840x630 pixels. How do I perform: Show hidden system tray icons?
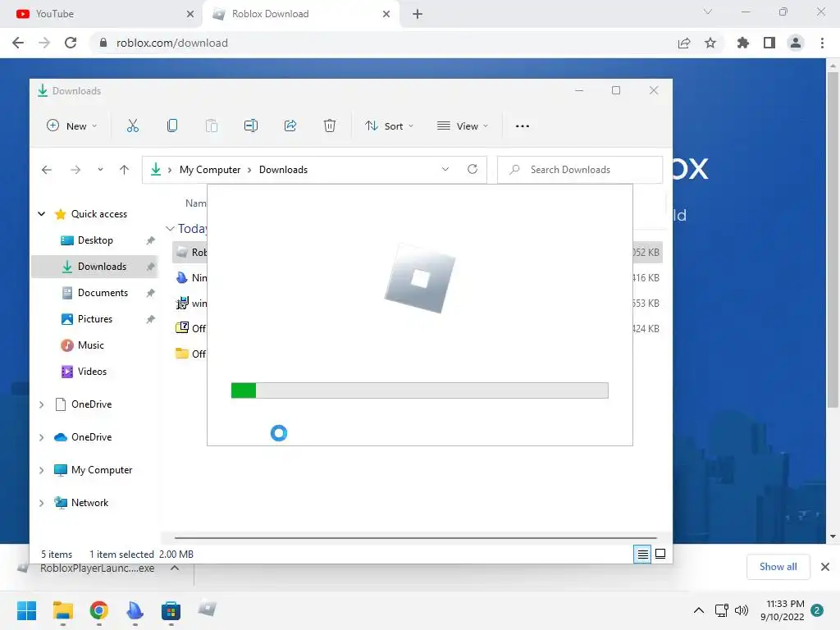(699, 610)
